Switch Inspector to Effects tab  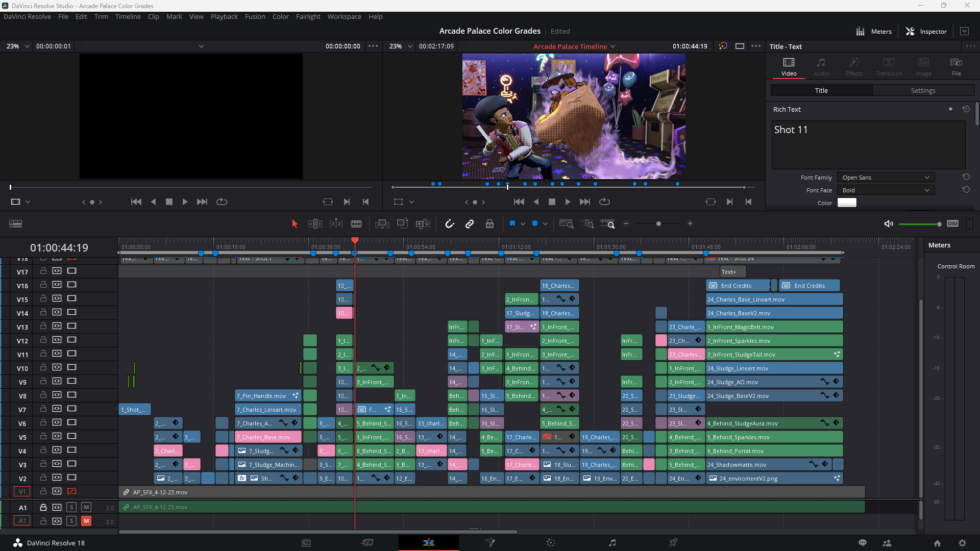pos(854,67)
